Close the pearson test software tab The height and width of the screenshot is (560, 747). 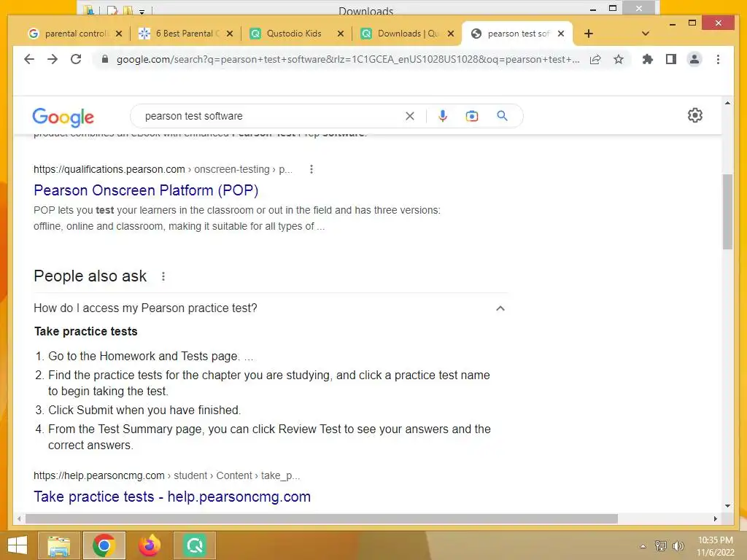(x=561, y=34)
